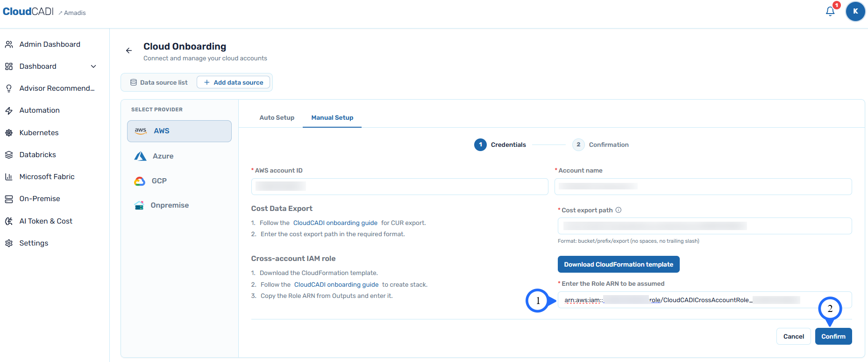Click the Kubernetes wheel icon

click(x=9, y=133)
